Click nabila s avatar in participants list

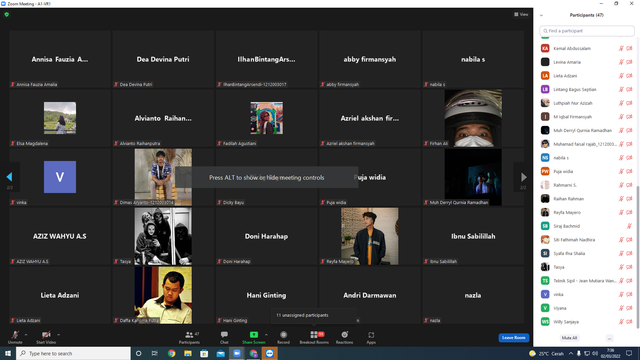545,158
